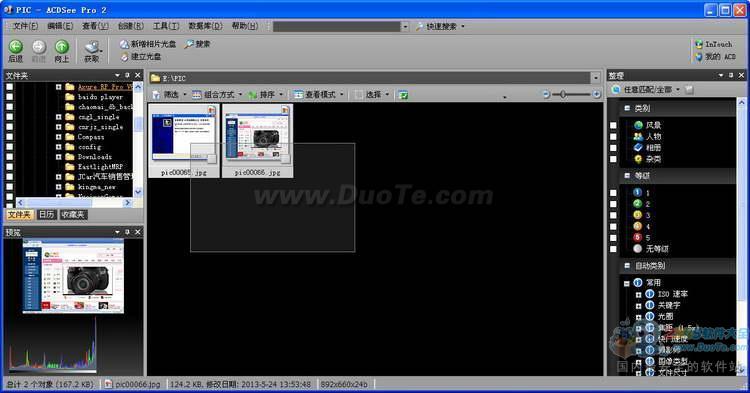The height and width of the screenshot is (393, 750).
Task: Click the green checkmark icon in file toolbar
Action: click(x=403, y=95)
